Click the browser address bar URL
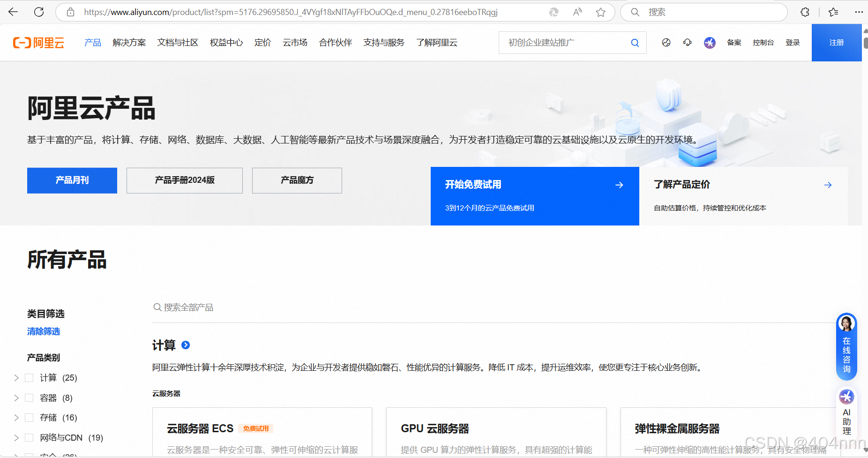Image resolution: width=868 pixels, height=458 pixels. (x=291, y=12)
